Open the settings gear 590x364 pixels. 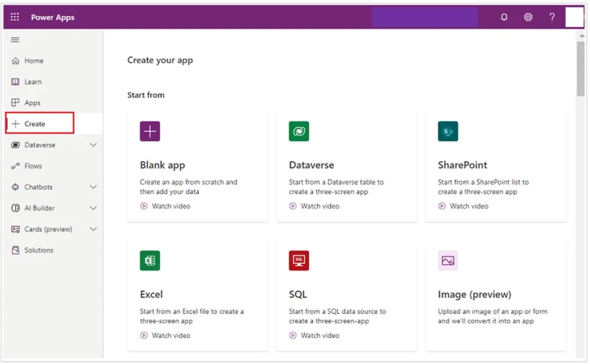tap(528, 17)
